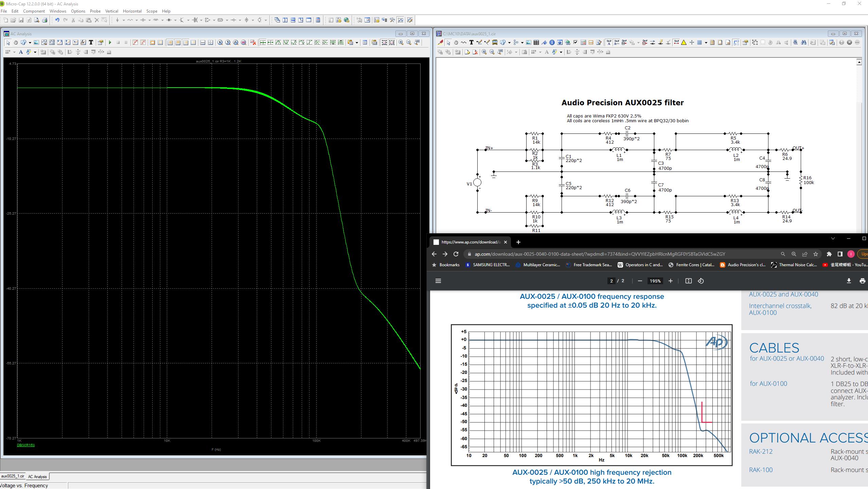Open the Audio Precision's bookmark
Image resolution: width=868 pixels, height=489 pixels.
[x=743, y=265]
